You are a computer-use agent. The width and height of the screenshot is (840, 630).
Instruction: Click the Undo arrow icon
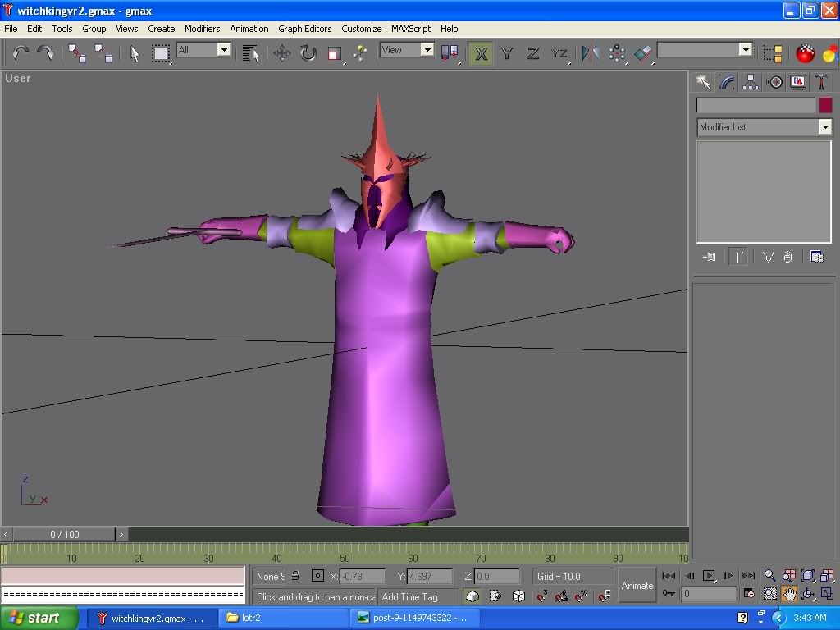(x=20, y=54)
